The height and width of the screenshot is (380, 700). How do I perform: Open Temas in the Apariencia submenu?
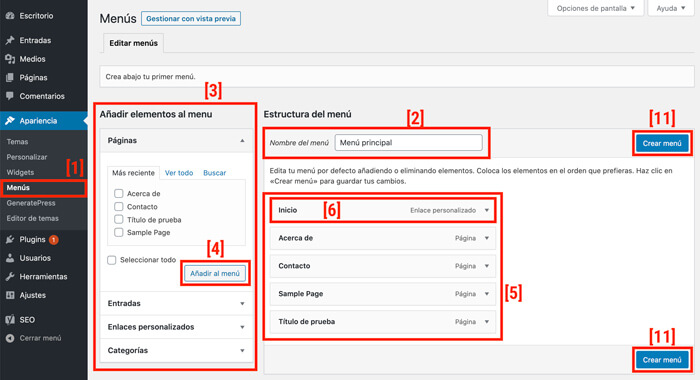tap(17, 142)
